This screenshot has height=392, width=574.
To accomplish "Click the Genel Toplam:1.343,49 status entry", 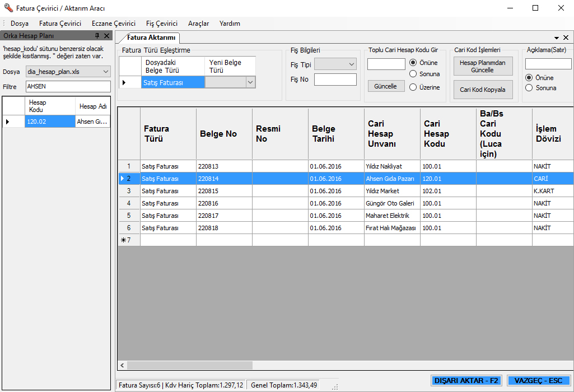I will 284,385.
